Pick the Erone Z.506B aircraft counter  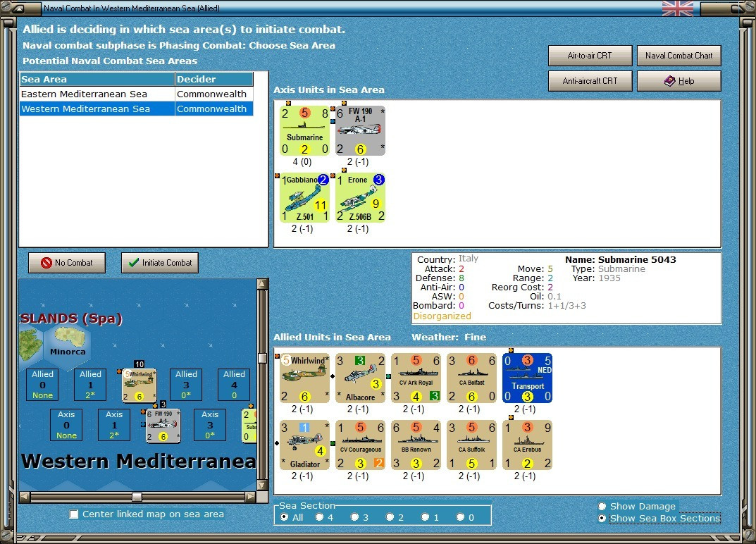click(x=361, y=198)
